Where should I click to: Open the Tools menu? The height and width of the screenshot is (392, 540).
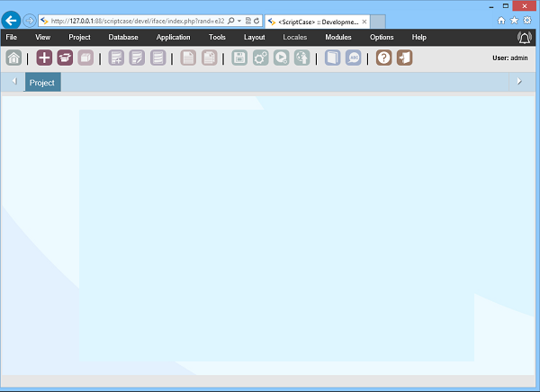tap(217, 37)
